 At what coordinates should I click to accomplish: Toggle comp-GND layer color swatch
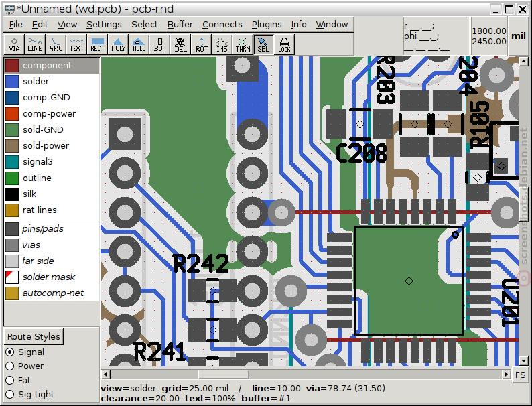coord(12,98)
